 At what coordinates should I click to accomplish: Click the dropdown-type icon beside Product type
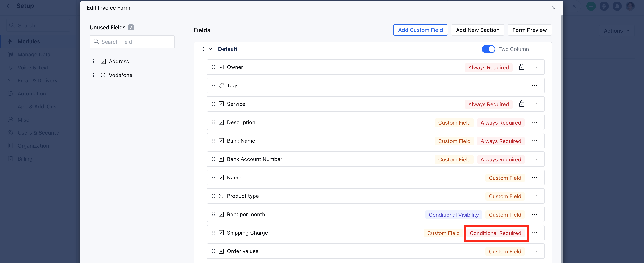click(221, 196)
